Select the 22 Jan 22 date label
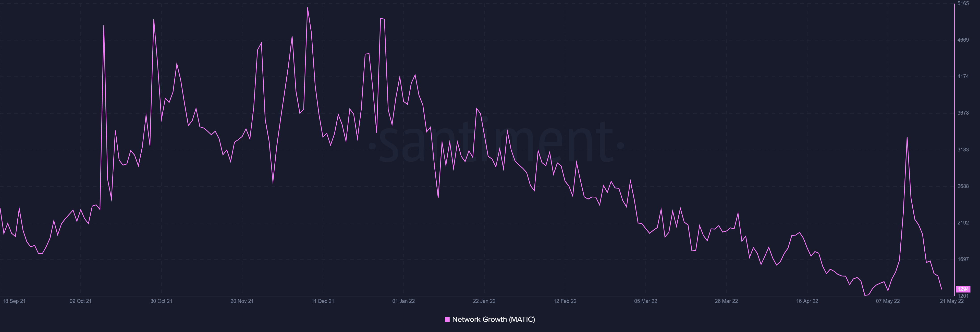The width and height of the screenshot is (980, 332). (x=484, y=301)
